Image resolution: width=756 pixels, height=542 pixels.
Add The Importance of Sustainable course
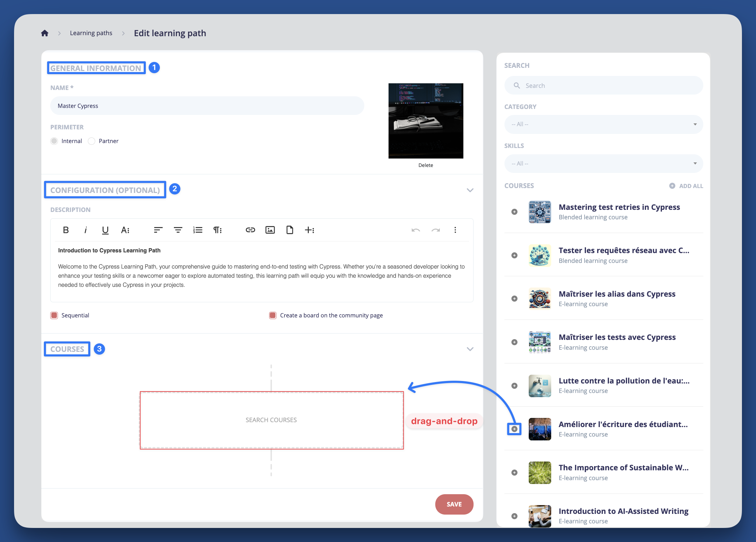point(514,472)
